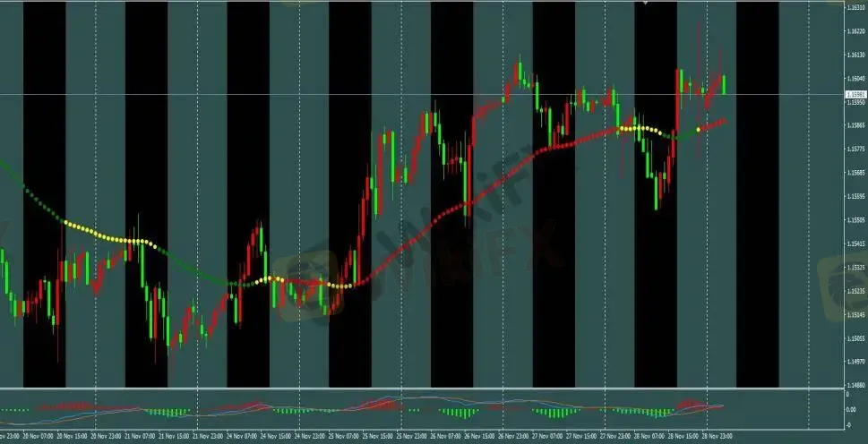Click the 21 Nov 15:00 time label
The width and height of the screenshot is (868, 444).
point(174,436)
